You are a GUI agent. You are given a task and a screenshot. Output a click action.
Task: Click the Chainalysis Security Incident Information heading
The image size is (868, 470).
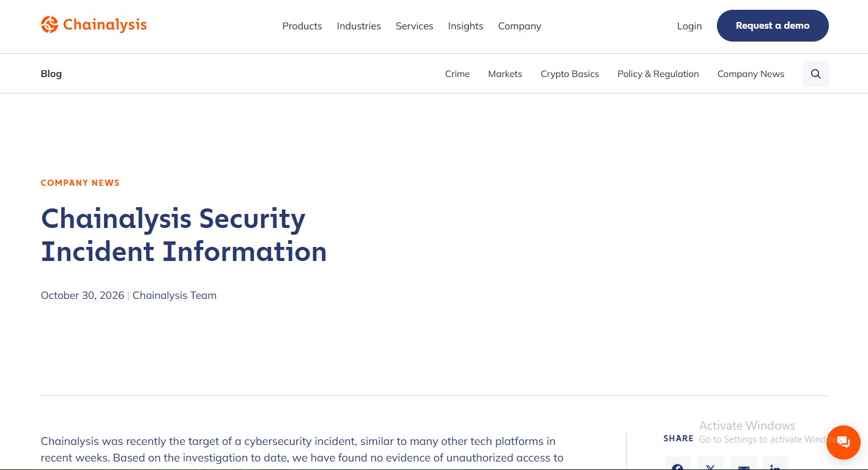tap(184, 235)
